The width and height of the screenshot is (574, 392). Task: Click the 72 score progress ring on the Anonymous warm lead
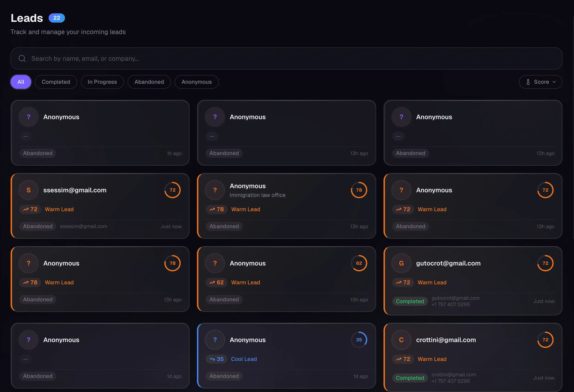(545, 190)
